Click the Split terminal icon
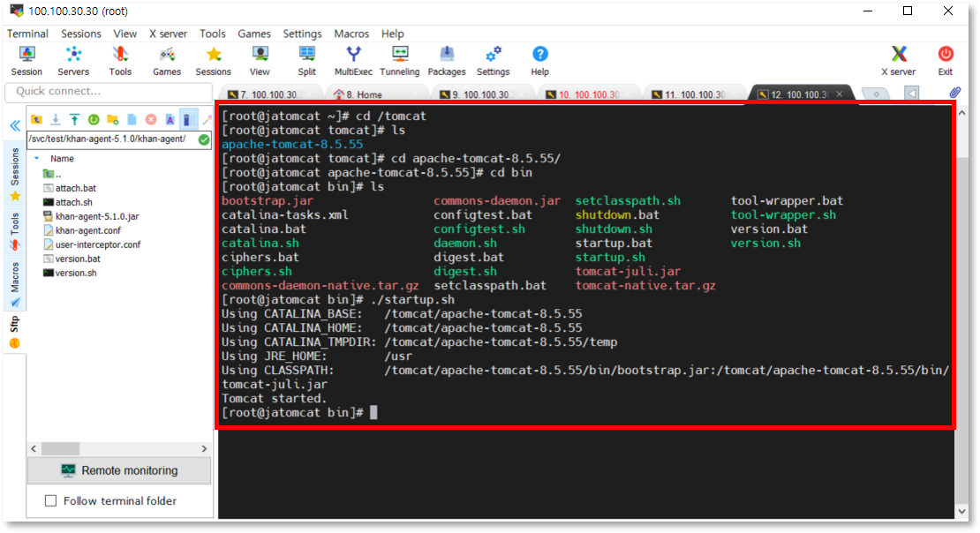The width and height of the screenshot is (980, 533). tap(306, 60)
